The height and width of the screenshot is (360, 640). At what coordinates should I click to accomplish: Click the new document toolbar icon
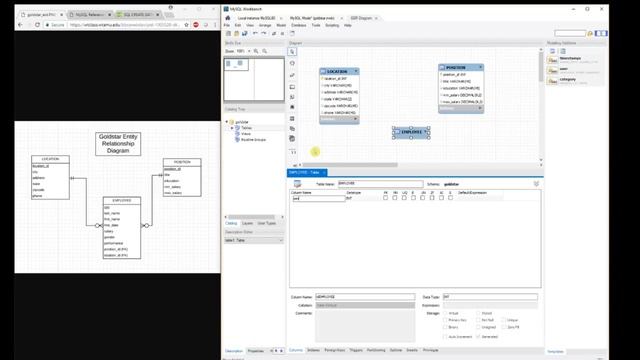tap(228, 33)
